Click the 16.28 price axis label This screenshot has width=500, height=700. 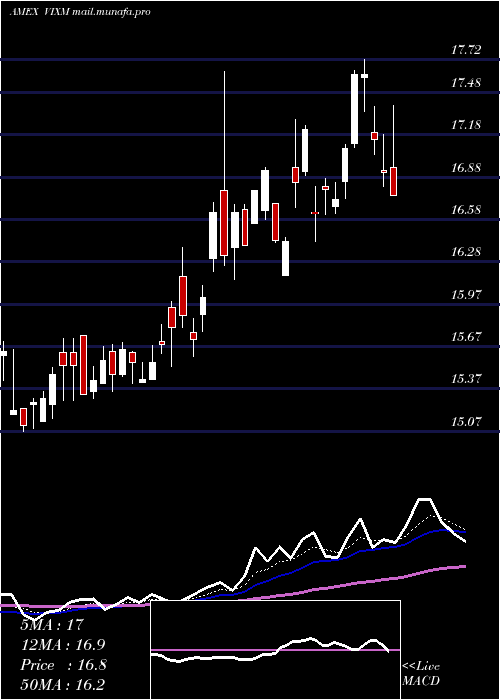point(466,252)
